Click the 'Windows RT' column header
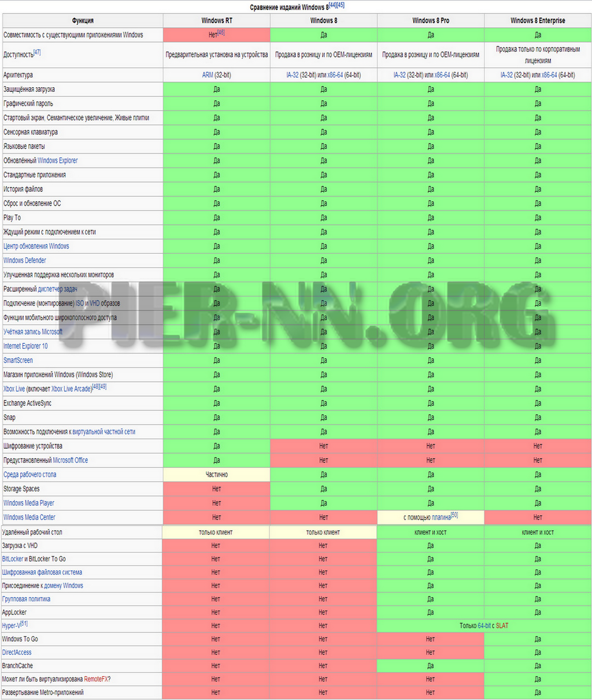 (x=217, y=21)
